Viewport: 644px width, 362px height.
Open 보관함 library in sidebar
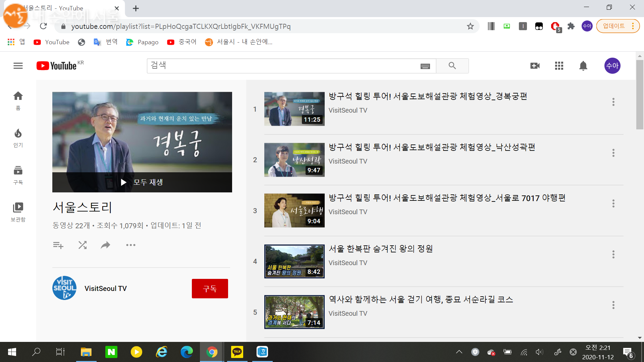click(18, 212)
